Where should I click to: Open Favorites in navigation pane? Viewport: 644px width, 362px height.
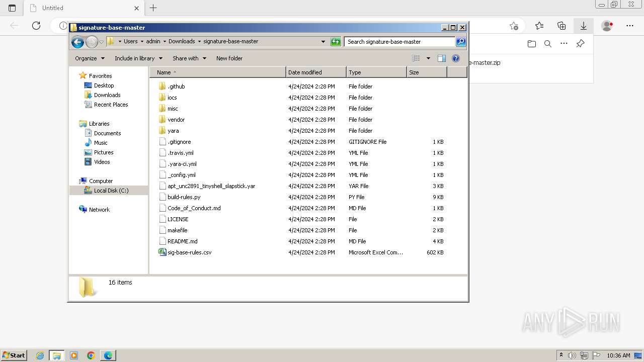pyautogui.click(x=100, y=76)
